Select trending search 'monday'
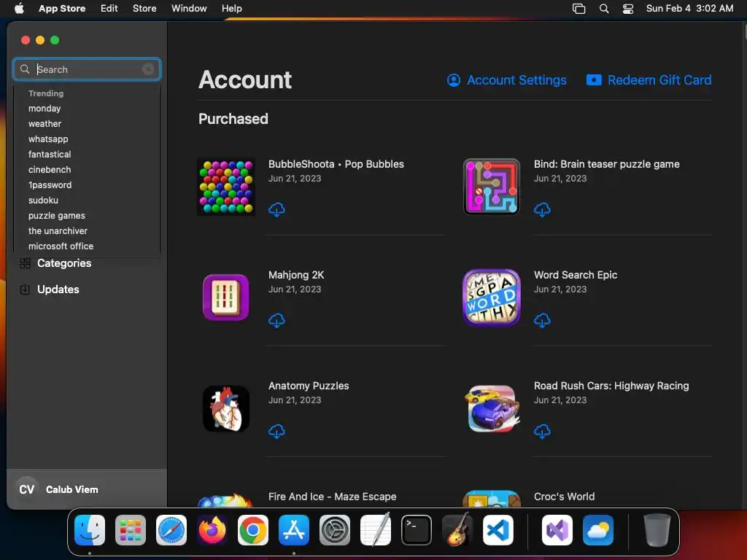Screen dimensions: 747x560 click(44, 109)
